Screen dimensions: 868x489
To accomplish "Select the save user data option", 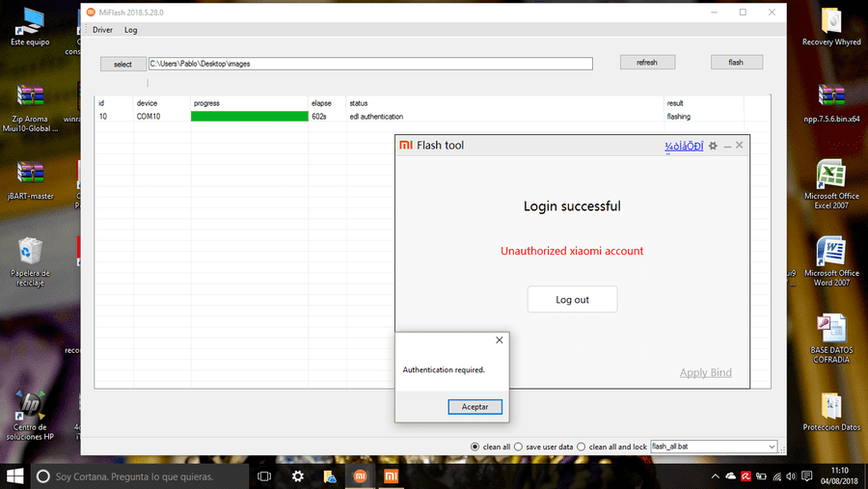I will pos(518,447).
